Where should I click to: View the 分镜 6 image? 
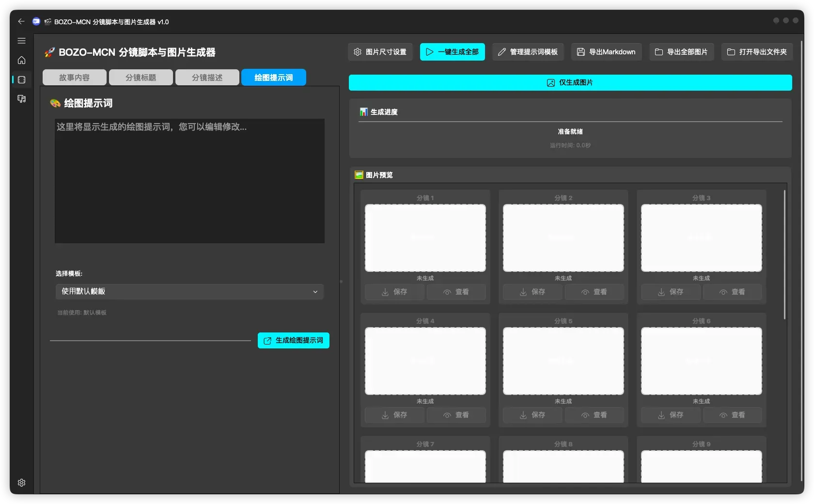[733, 415]
